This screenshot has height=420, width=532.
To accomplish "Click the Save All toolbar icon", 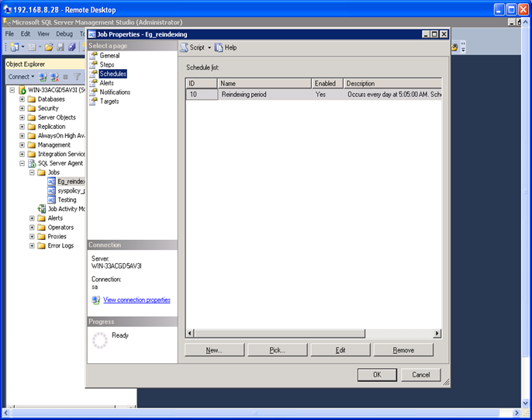I will tap(71, 47).
